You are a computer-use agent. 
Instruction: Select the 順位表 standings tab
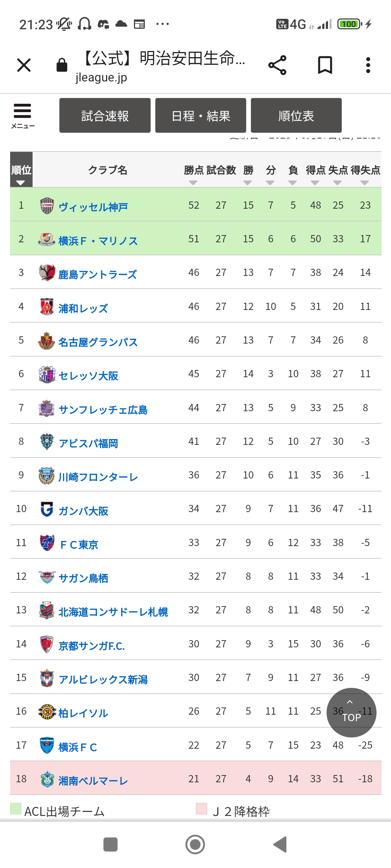click(296, 116)
